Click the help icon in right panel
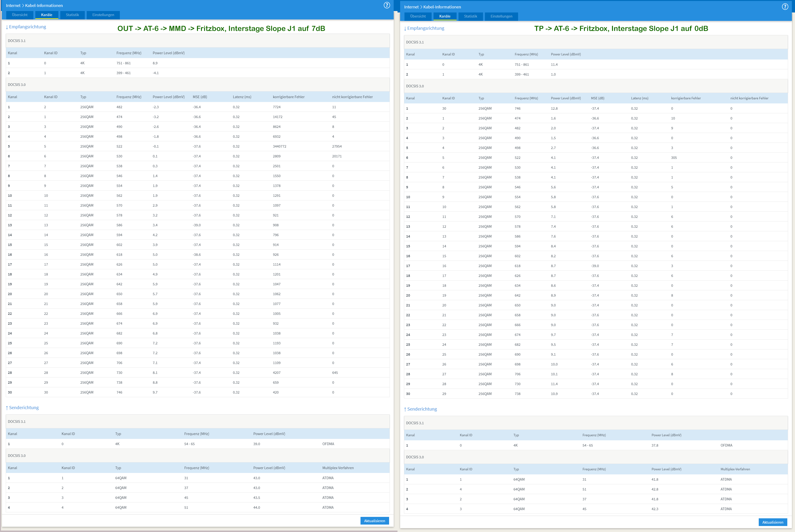Screen dimensions: 795x532 (x=785, y=6)
